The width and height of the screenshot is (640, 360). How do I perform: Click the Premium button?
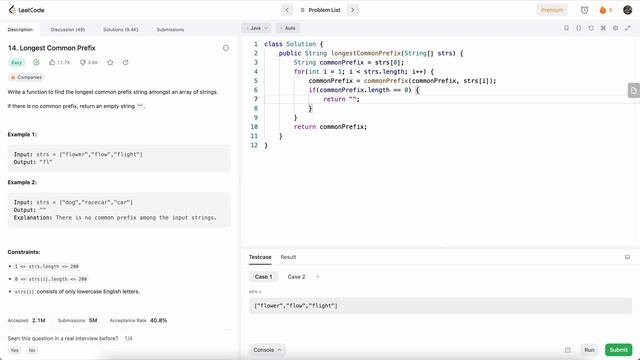pos(552,10)
